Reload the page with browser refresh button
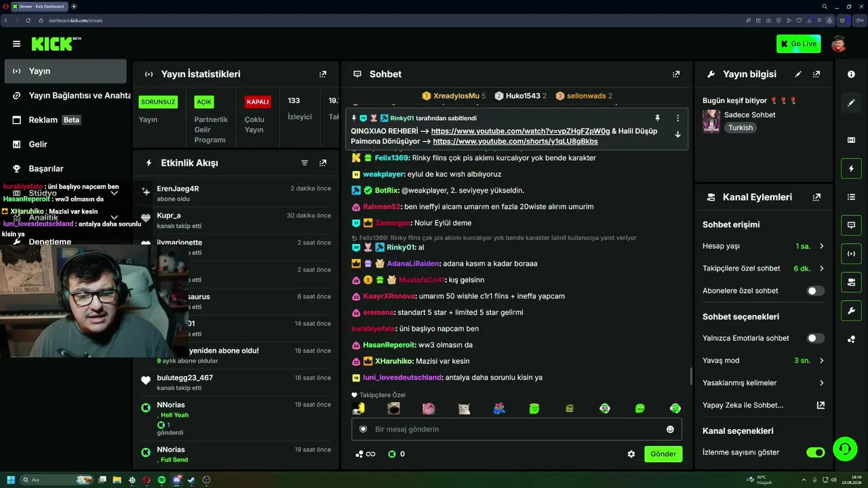Screen dimensions: 868x488 pos(28,20)
